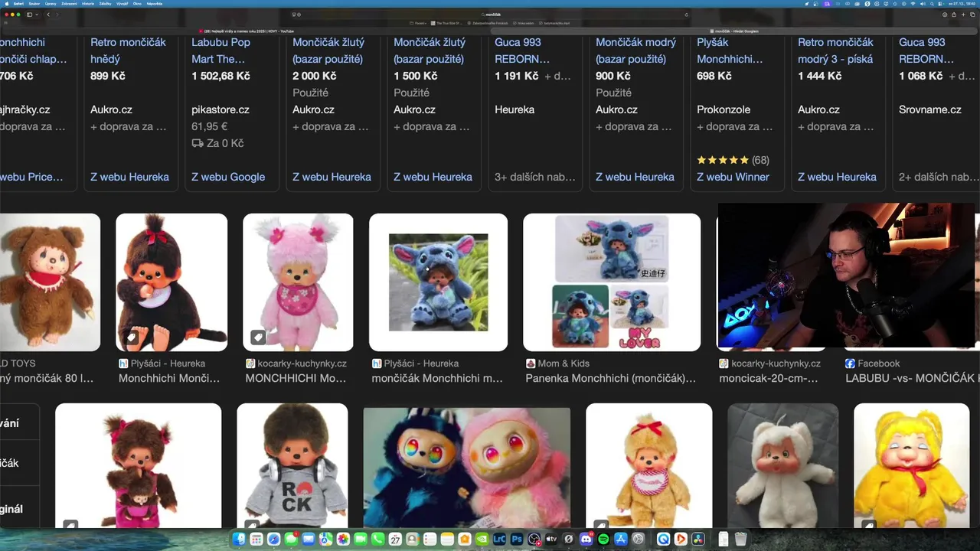Open the yellow sleeping mončičák image
The height and width of the screenshot is (551, 980).
coord(910,465)
